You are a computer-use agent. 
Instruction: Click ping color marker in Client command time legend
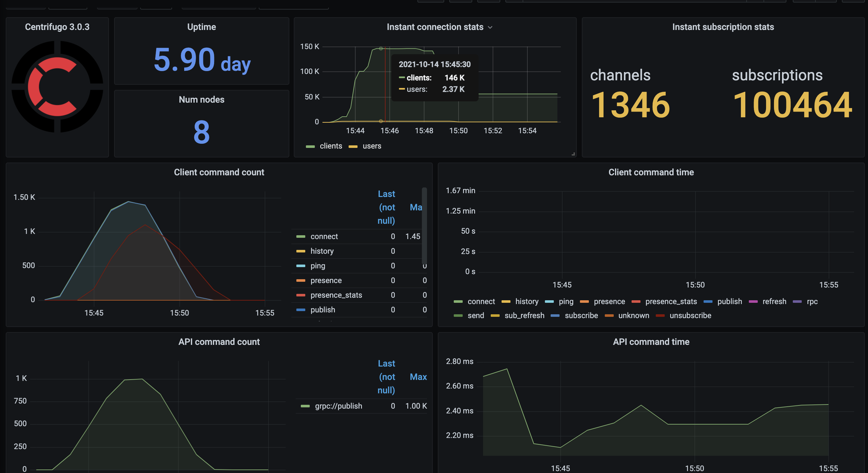(x=549, y=302)
